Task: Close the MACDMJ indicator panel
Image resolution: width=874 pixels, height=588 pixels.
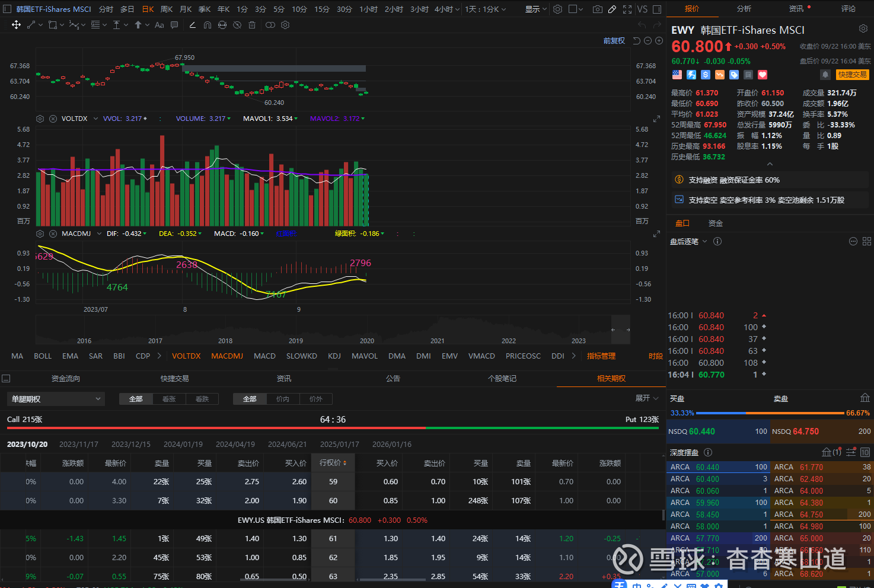Action: [53, 234]
